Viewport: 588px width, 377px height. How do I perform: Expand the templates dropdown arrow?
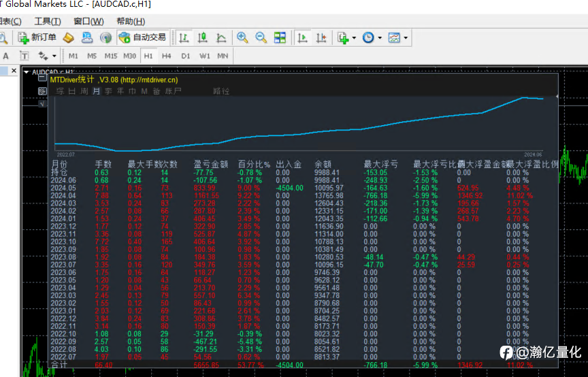pyautogui.click(x=406, y=38)
